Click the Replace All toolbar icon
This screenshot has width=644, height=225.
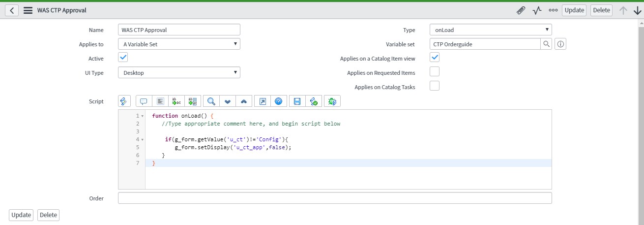(x=192, y=101)
